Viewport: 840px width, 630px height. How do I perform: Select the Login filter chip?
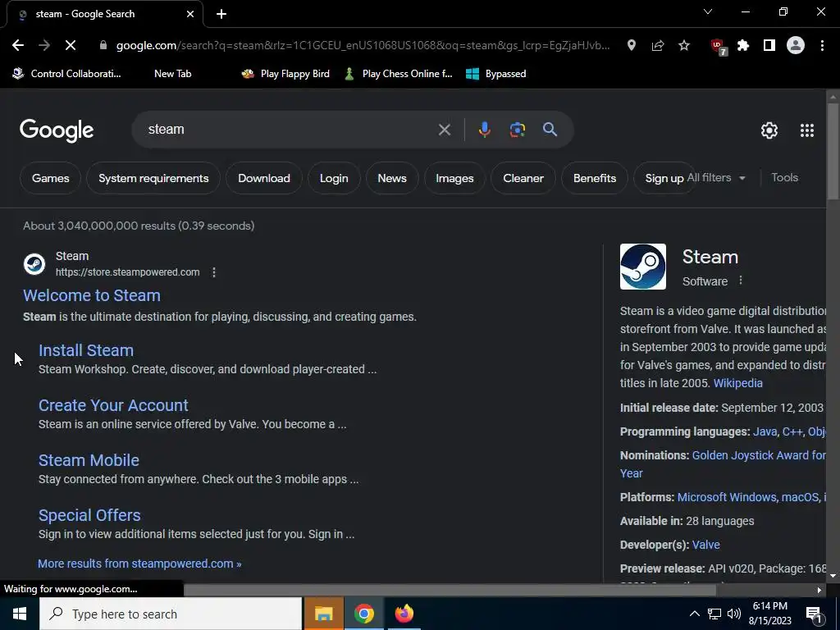coord(334,178)
